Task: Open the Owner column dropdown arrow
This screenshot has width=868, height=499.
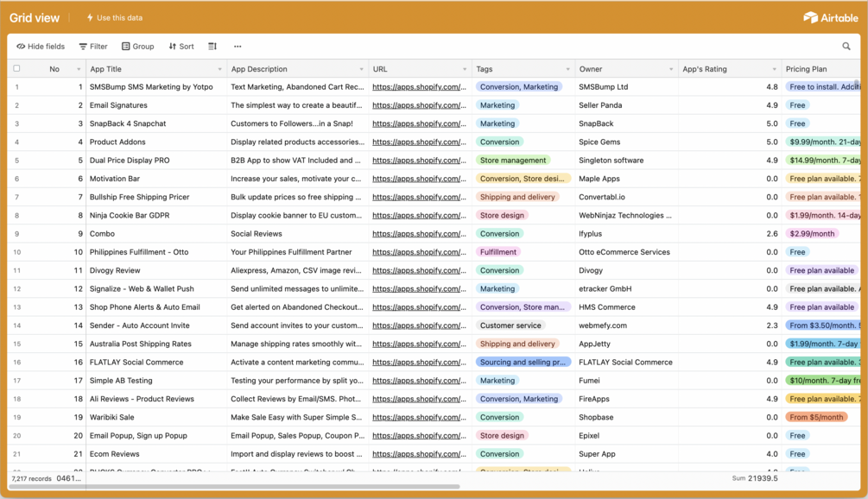Action: (671, 69)
